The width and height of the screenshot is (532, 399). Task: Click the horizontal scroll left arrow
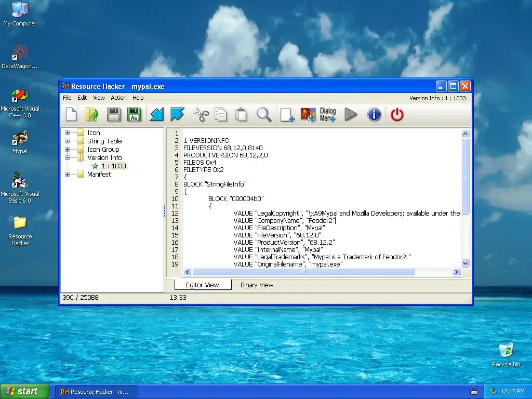tap(187, 272)
